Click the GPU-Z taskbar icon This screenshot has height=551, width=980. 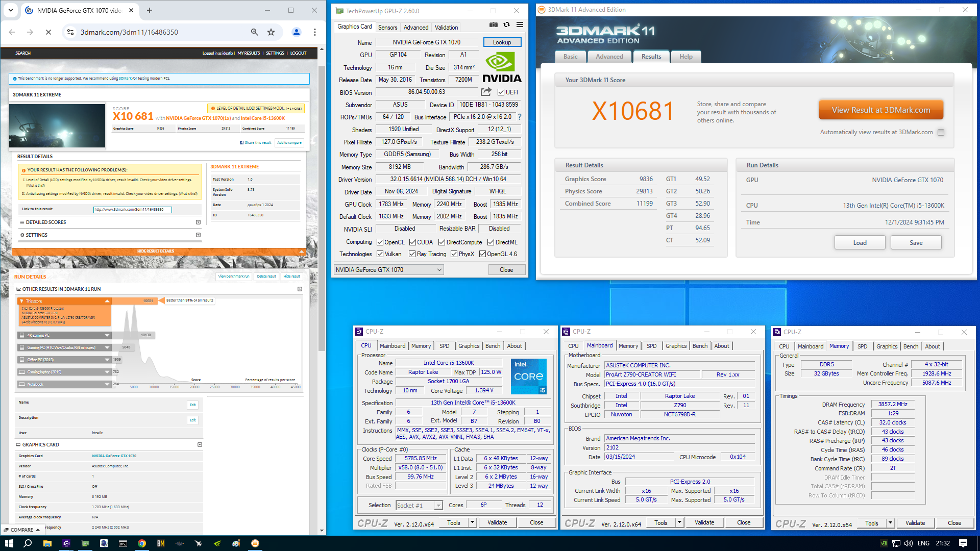(85, 543)
